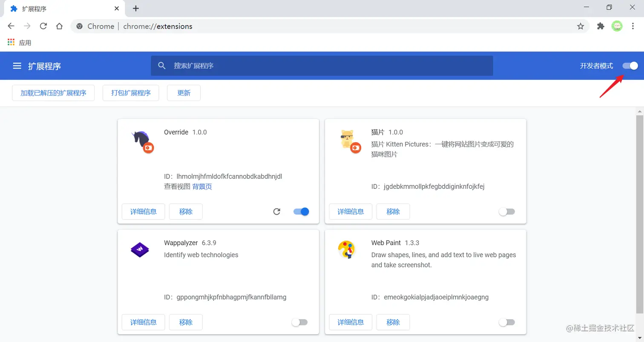Viewport: 644px width, 342px height.
Task: Click the 应用 bookmarks bar label
Action: point(25,43)
